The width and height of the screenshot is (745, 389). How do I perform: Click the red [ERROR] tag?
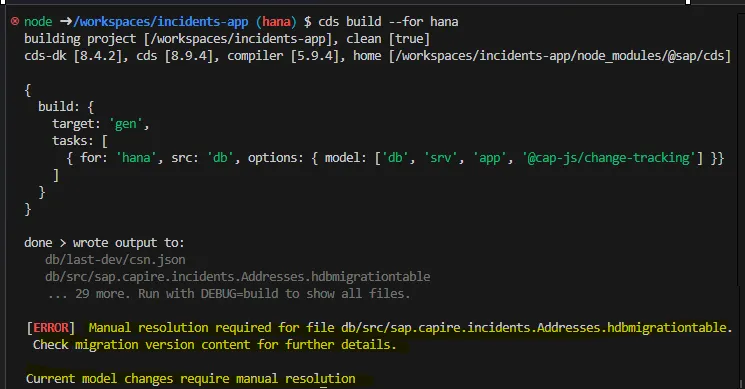click(51, 328)
